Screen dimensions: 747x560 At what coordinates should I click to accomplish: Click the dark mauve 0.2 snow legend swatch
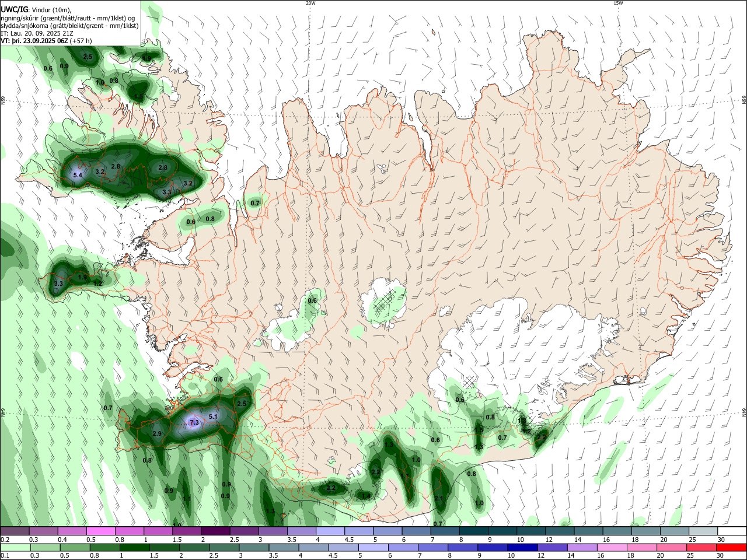pyautogui.click(x=15, y=531)
